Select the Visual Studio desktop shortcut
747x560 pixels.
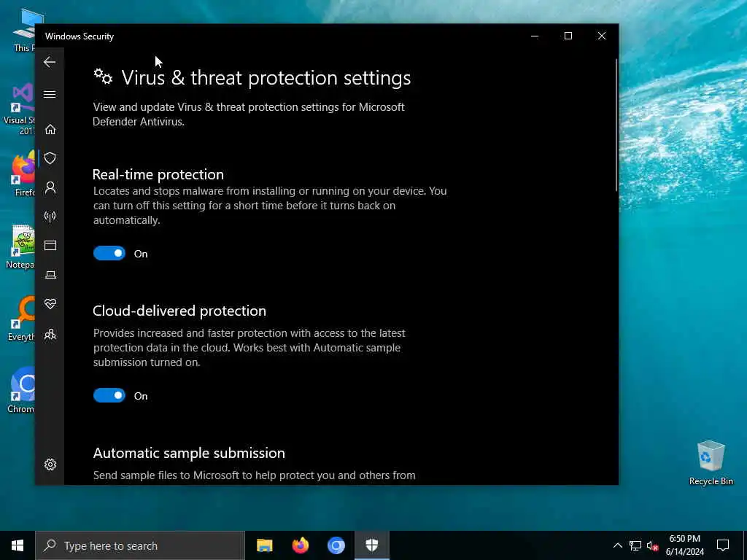pyautogui.click(x=20, y=109)
